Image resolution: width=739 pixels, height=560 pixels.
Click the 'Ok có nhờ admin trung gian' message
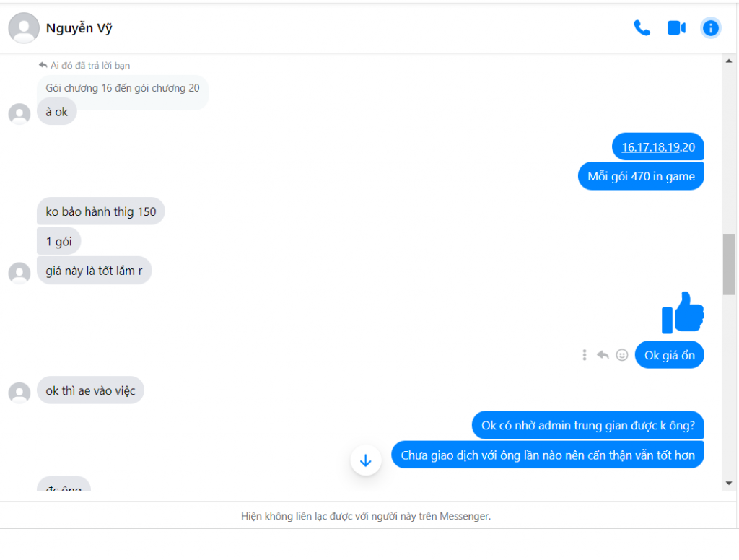[587, 425]
